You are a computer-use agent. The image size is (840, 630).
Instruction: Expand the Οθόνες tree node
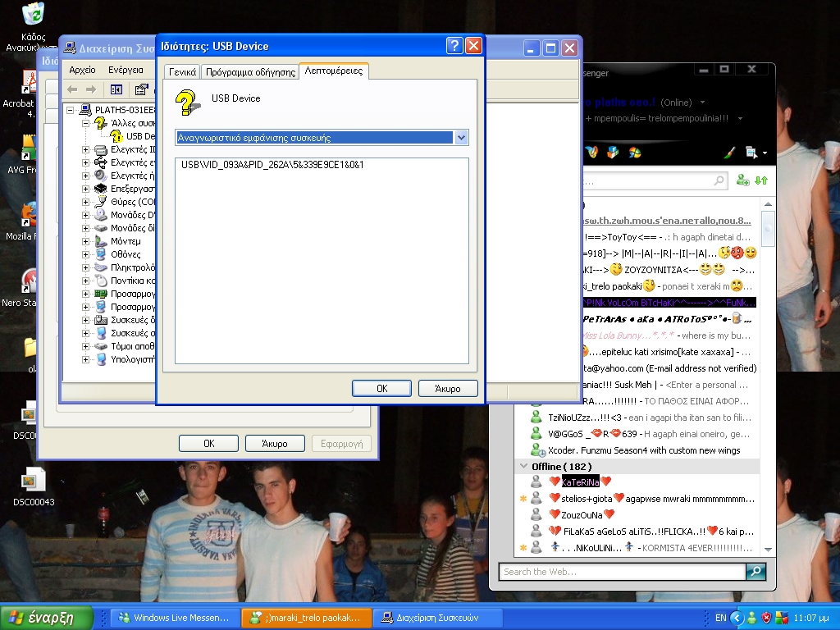pyautogui.click(x=85, y=254)
